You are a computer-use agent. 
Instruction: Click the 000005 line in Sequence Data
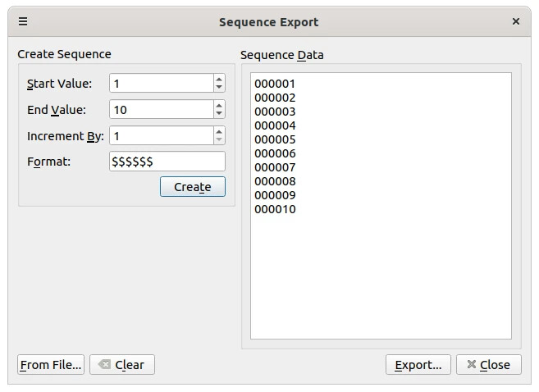(275, 139)
